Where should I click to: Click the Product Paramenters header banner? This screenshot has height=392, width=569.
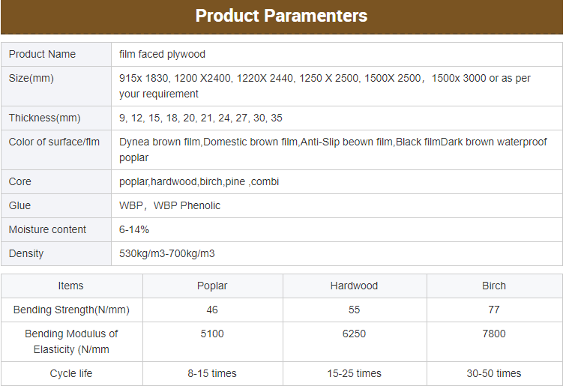(x=282, y=17)
